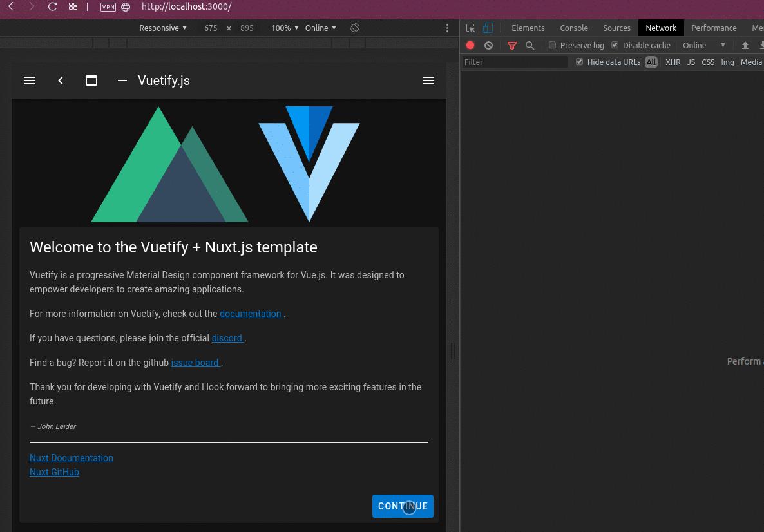Toggle the network filter funnel icon
764x532 pixels.
[x=511, y=45]
